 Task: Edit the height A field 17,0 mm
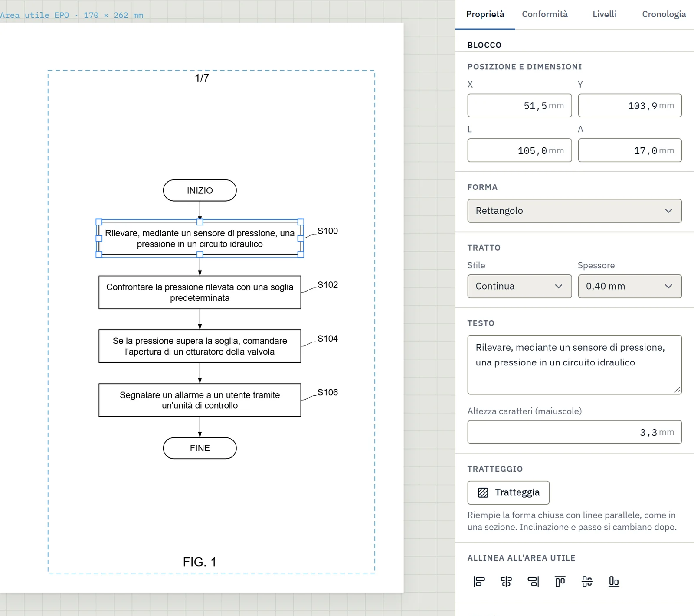point(630,150)
